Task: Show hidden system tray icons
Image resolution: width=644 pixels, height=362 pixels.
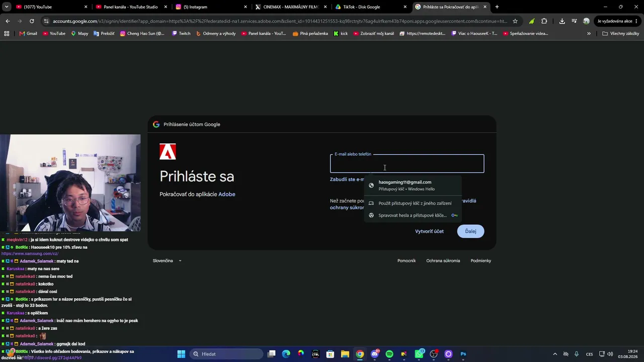Action: pos(555,354)
